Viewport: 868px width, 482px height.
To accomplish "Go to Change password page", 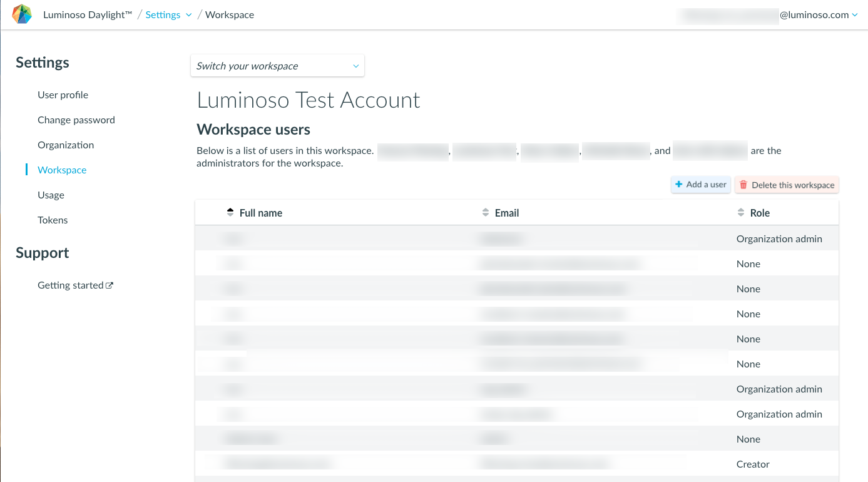I will point(76,120).
